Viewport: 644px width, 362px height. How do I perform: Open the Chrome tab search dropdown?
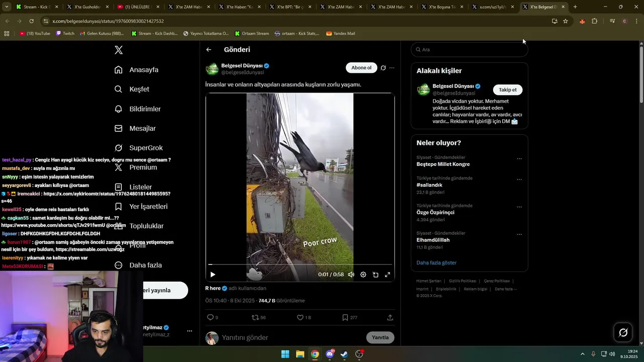[x=7, y=7]
